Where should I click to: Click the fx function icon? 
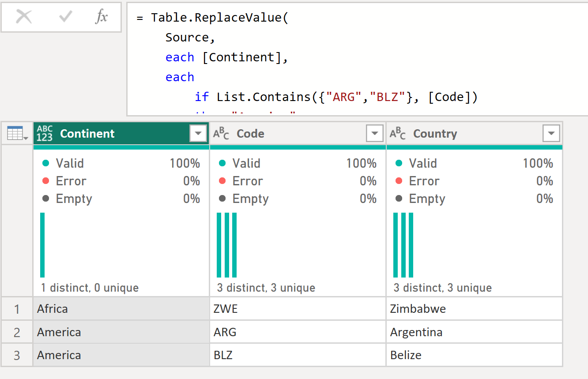pos(102,17)
